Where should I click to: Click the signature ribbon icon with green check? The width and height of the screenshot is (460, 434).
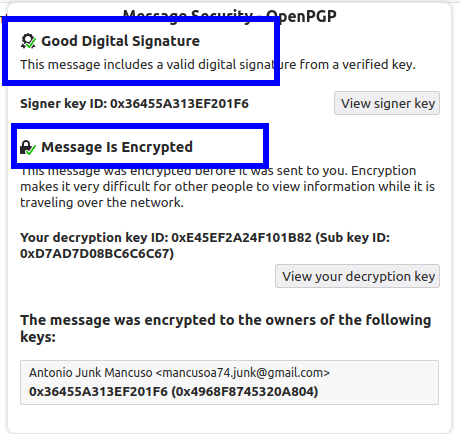(28, 41)
